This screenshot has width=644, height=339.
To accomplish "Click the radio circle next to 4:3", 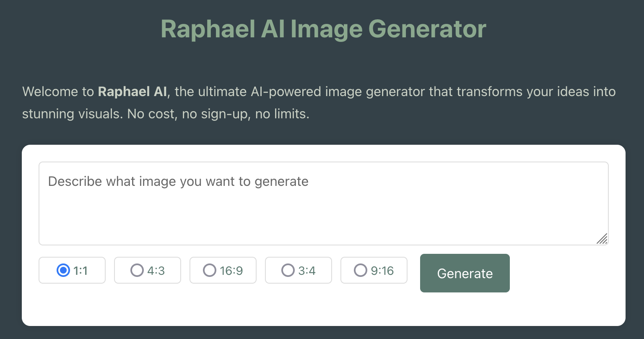I will [137, 270].
